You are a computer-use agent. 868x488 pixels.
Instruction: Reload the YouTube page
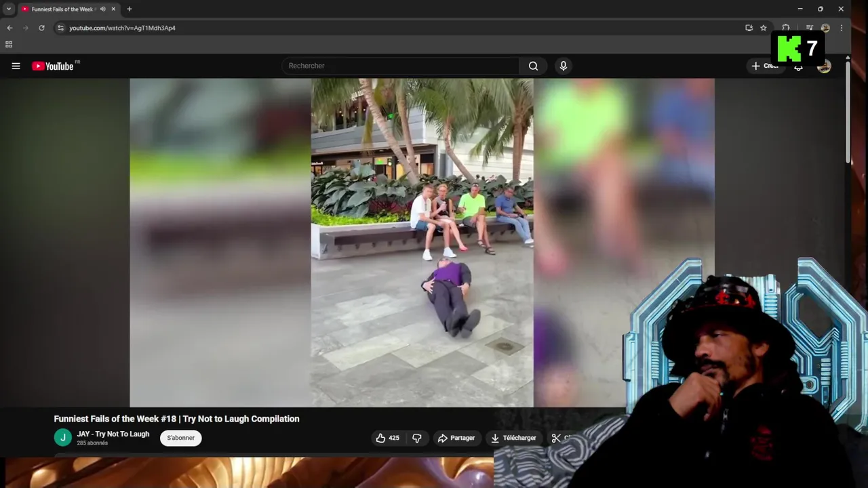pos(41,28)
